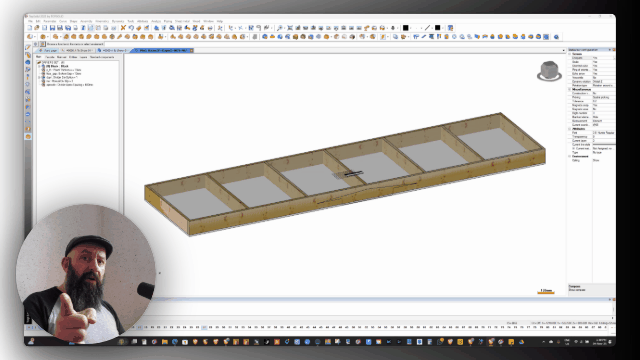The width and height of the screenshot is (640, 360).
Task: Open the Assembly menu
Action: pos(86,21)
